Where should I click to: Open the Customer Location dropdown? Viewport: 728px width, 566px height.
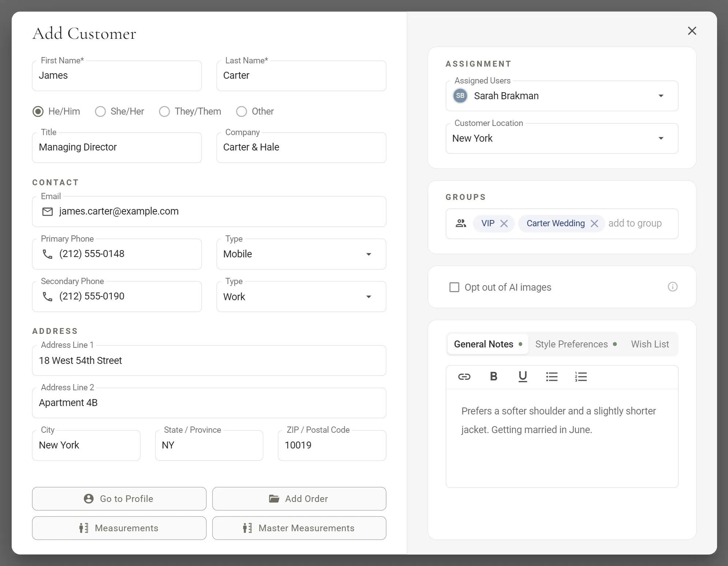tap(562, 138)
